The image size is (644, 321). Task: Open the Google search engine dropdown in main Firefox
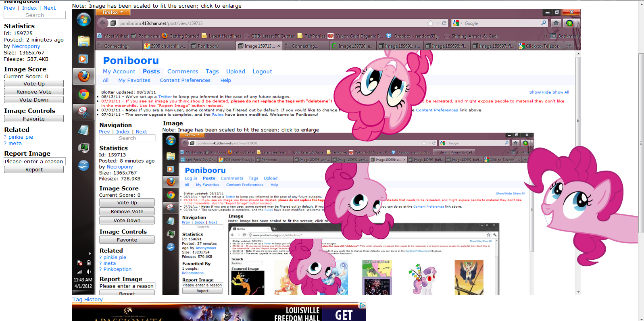tap(457, 23)
